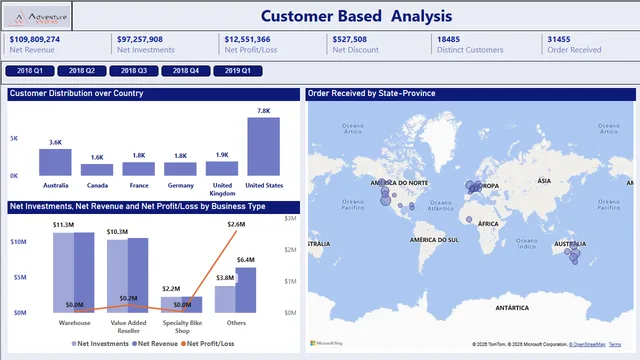
Task: Click the Others Net Investments bar labeled $3.8M
Action: [x=225, y=299]
